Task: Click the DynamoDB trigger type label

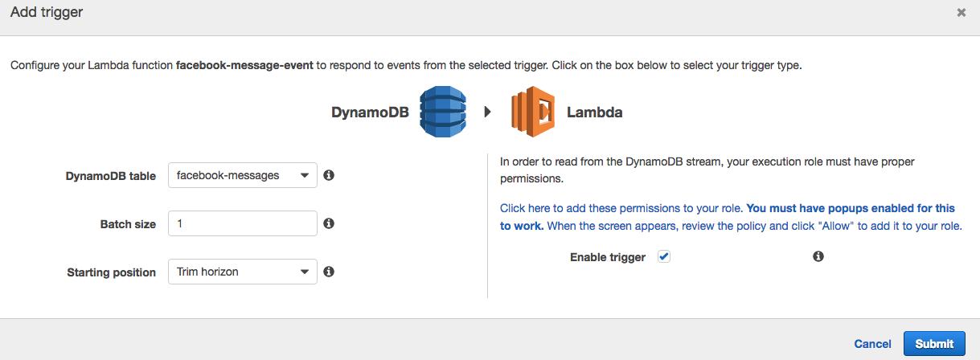Action: tap(370, 112)
